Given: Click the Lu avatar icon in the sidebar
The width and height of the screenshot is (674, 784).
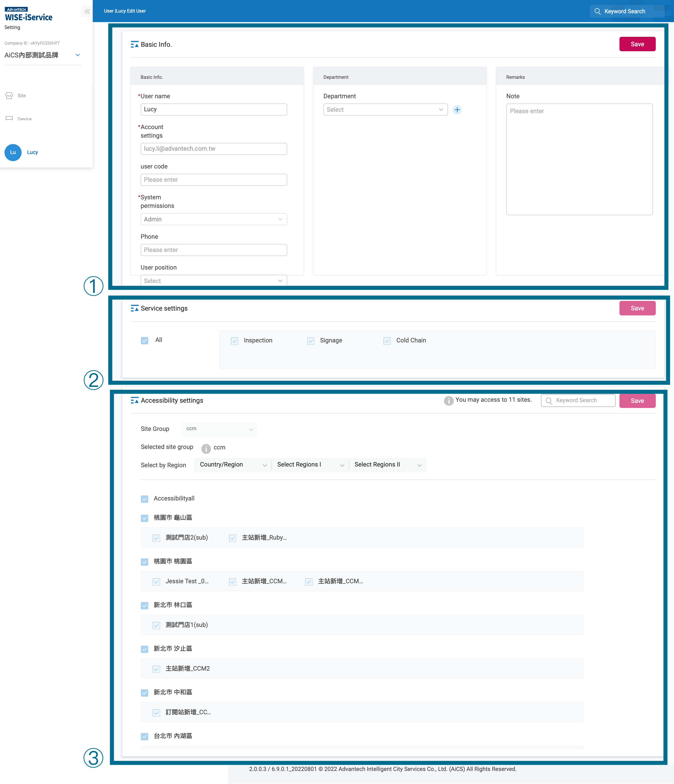Looking at the screenshot, I should (x=13, y=153).
